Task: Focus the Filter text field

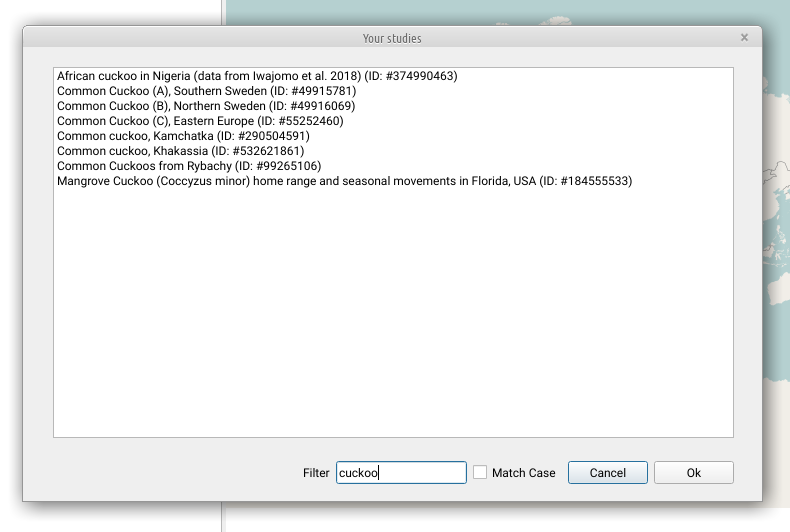Action: (x=401, y=473)
